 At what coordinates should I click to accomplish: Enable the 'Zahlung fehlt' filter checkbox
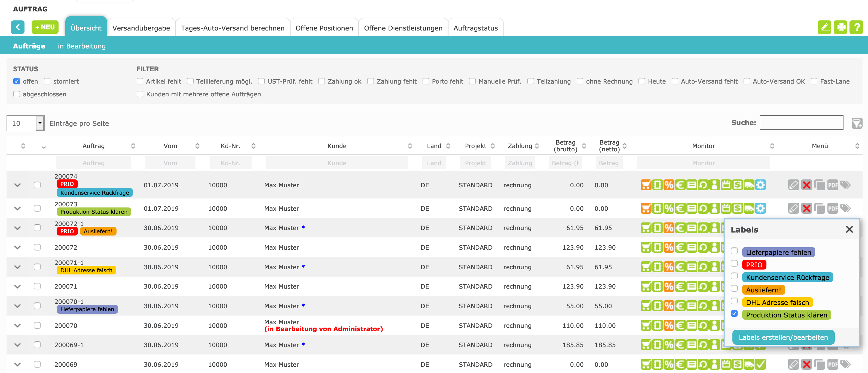point(370,81)
